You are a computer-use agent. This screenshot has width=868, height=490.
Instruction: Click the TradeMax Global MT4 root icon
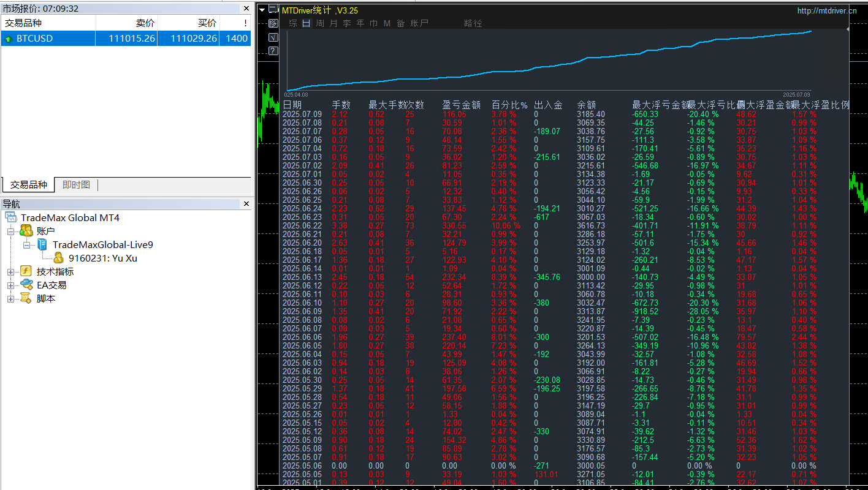12,217
